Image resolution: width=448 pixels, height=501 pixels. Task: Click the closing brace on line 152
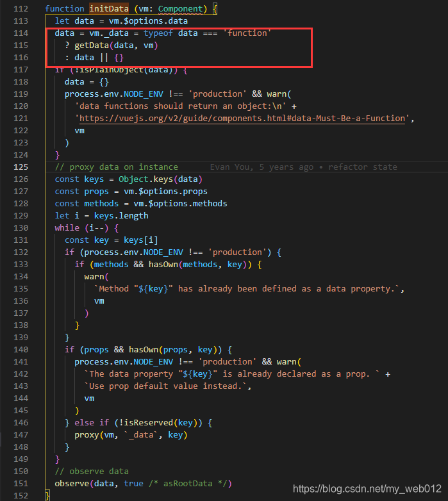[x=47, y=496]
